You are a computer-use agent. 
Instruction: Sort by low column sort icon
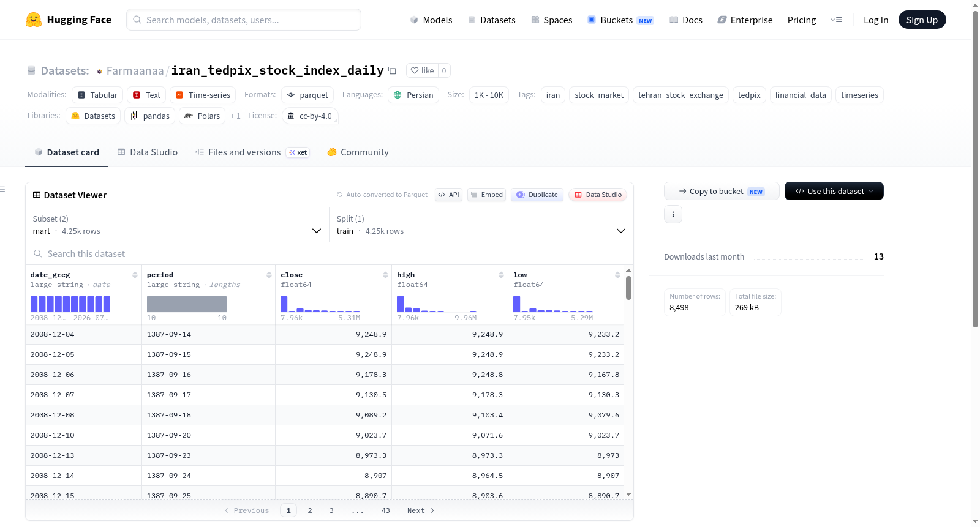tap(617, 275)
